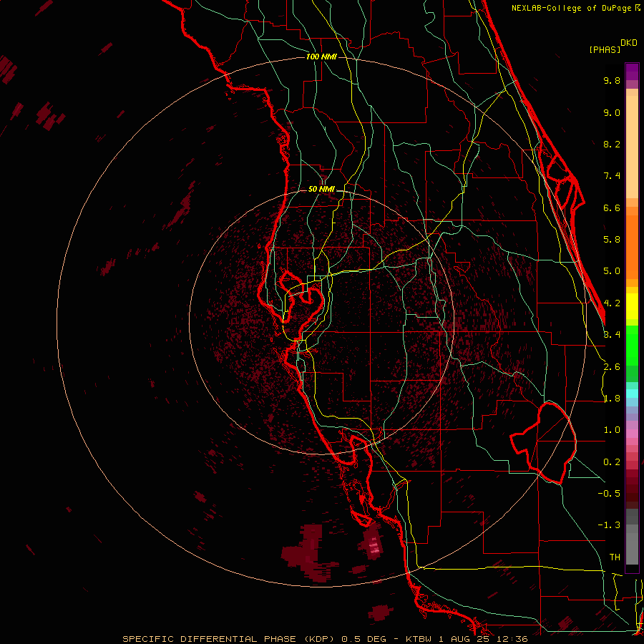The width and height of the screenshot is (644, 644).
Task: Click the 100 NMI range ring label
Action: (321, 57)
